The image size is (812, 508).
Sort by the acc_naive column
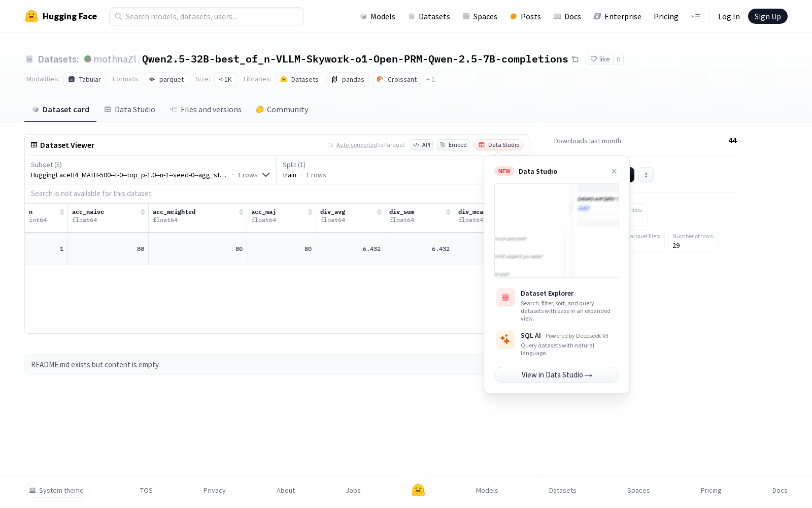coord(143,212)
